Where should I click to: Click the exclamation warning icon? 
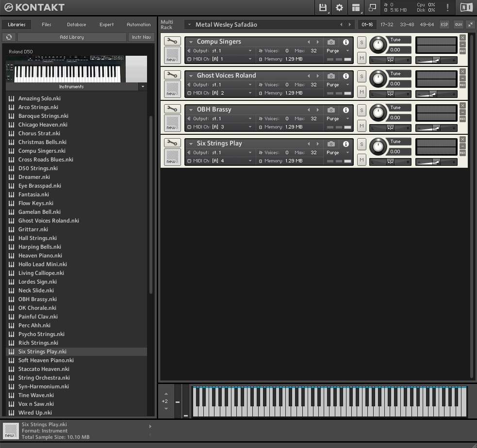pos(447,8)
